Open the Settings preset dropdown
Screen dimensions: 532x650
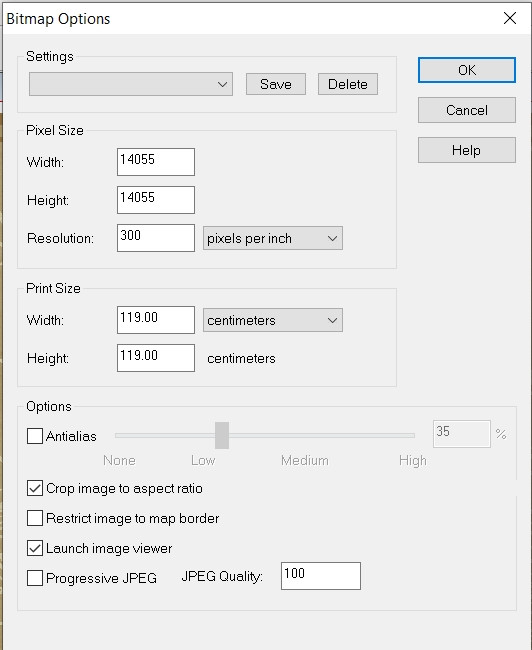(131, 84)
